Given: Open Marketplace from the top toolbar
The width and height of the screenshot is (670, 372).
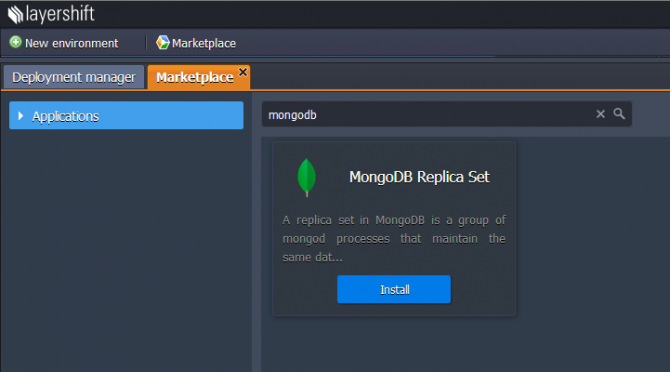Looking at the screenshot, I should click(196, 43).
